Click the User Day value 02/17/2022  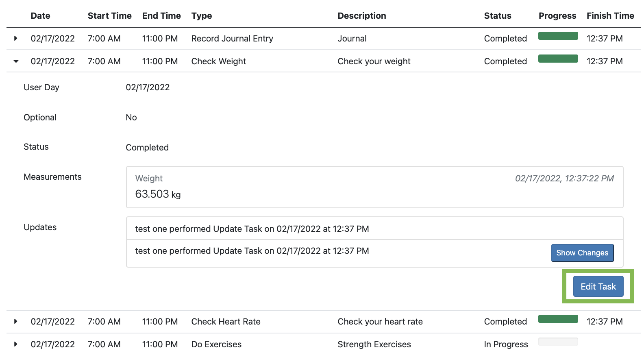click(148, 87)
